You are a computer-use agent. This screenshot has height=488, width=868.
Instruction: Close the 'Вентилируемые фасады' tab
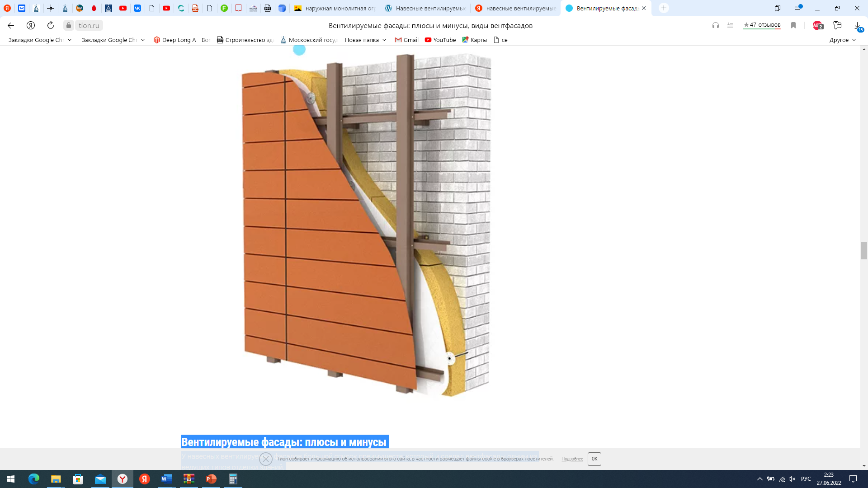coord(644,8)
